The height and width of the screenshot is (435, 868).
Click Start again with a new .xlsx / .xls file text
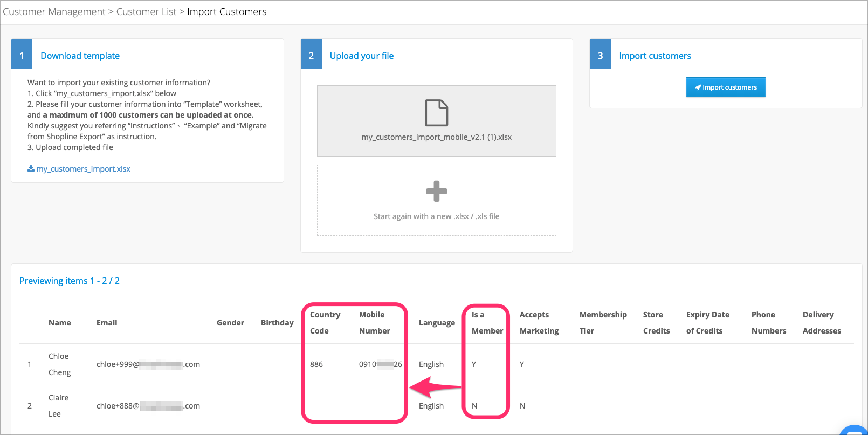tap(437, 216)
